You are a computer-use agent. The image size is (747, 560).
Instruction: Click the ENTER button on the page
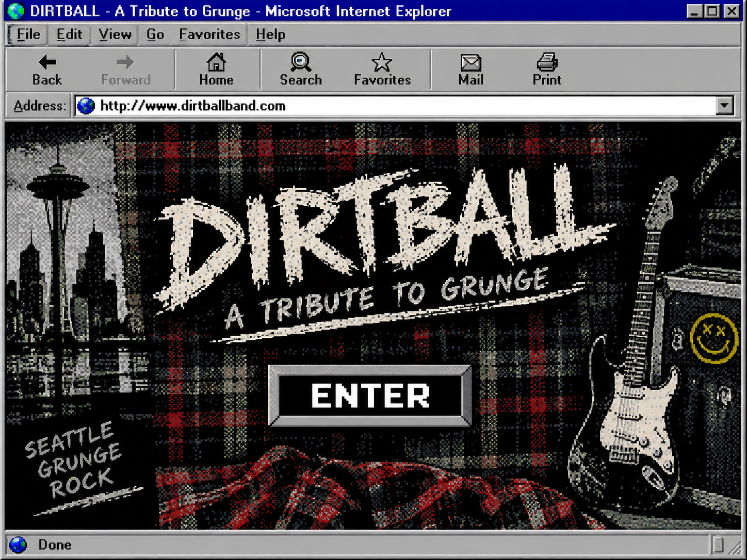click(370, 396)
